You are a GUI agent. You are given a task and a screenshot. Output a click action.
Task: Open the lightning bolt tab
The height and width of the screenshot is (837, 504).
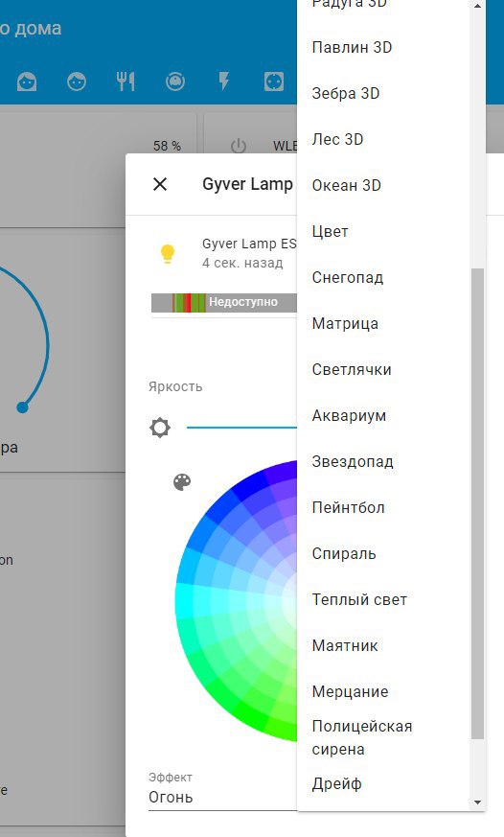click(x=224, y=81)
